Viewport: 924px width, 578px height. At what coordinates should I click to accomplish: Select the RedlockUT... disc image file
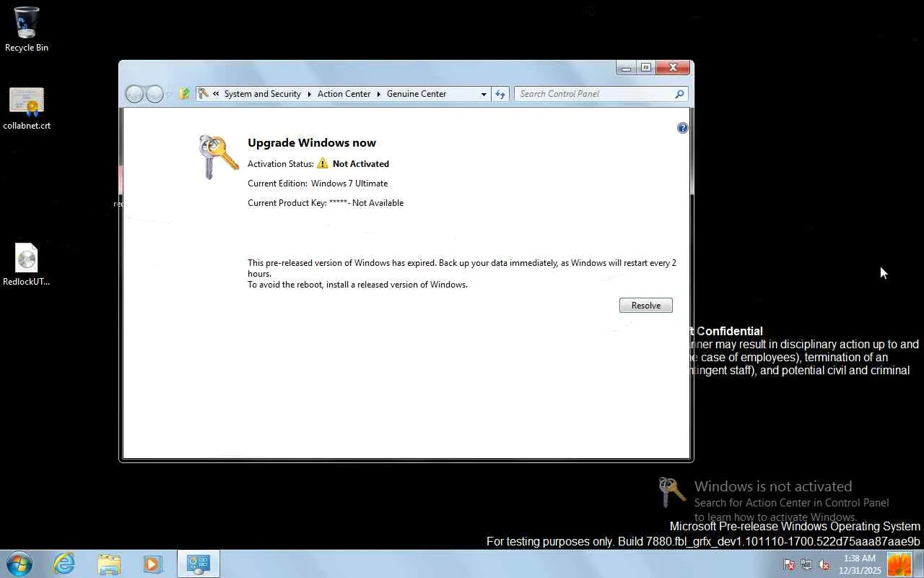tap(27, 264)
